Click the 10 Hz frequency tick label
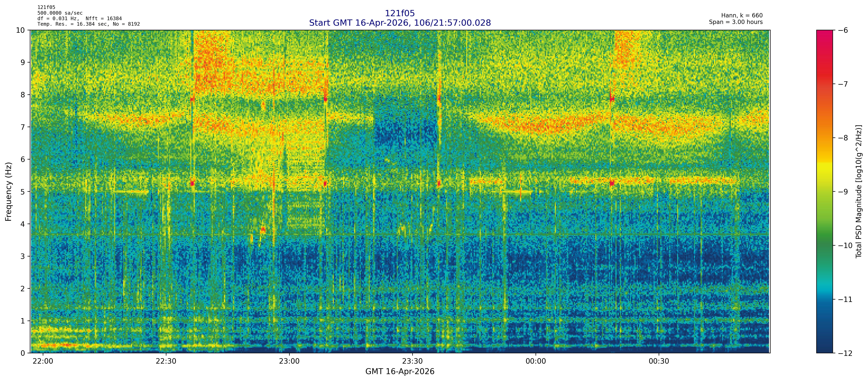The image size is (868, 381). point(21,30)
